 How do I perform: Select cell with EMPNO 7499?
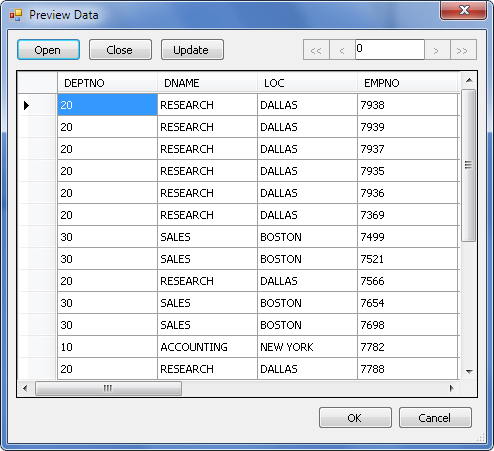[x=407, y=237]
